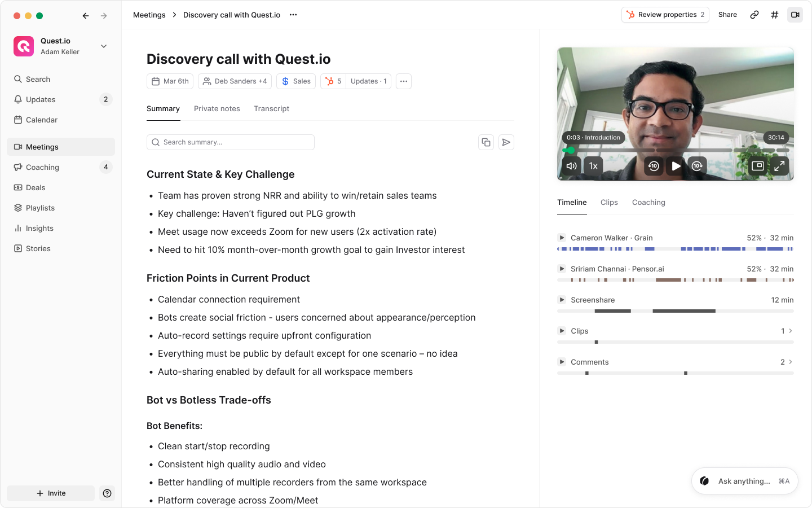Click the send summary paper-plane icon

506,142
